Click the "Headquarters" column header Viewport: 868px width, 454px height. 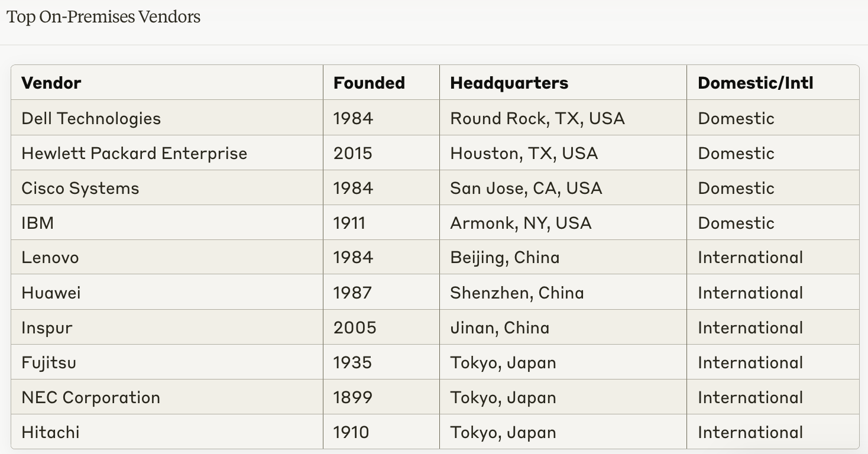pos(563,83)
